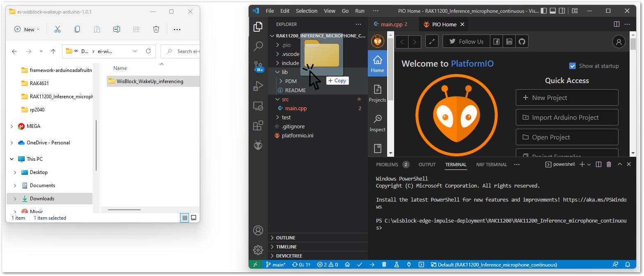Open PlatformIO Serial Monitor plug icon
This screenshot has height=276, width=644.
[x=409, y=264]
